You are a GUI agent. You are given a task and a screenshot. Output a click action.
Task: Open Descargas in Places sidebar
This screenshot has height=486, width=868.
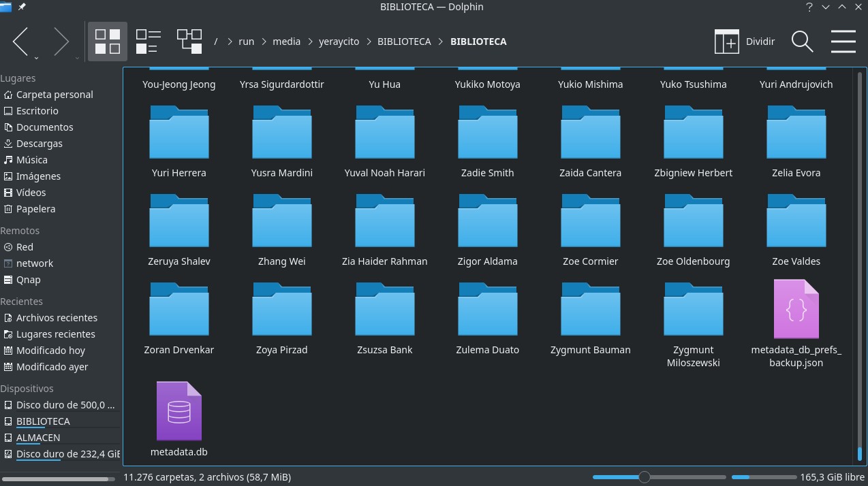[x=40, y=144]
